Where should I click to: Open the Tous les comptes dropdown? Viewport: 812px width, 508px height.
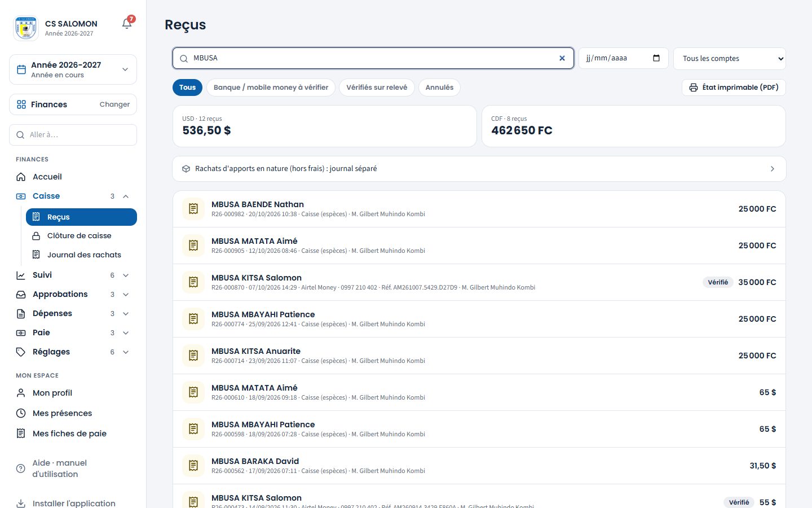(x=730, y=59)
